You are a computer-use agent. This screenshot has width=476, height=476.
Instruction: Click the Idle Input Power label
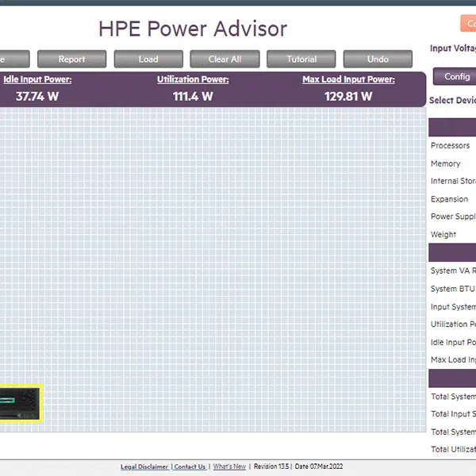point(37,79)
